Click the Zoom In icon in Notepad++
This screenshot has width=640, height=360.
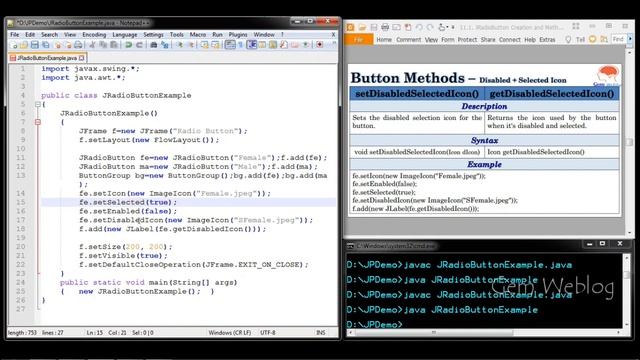180,45
